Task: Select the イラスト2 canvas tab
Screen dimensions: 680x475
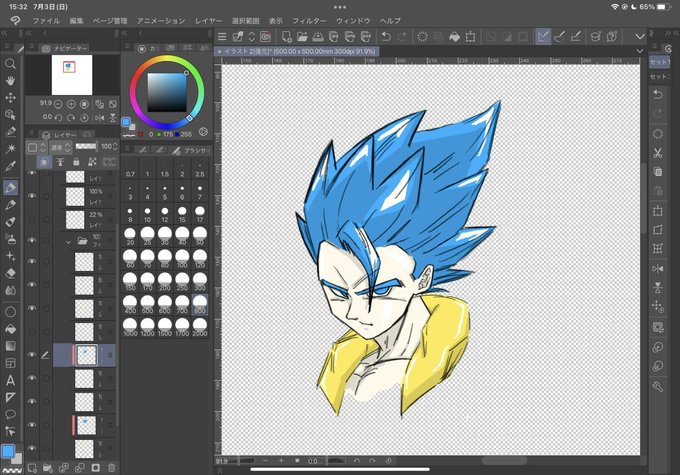Action: [x=297, y=51]
